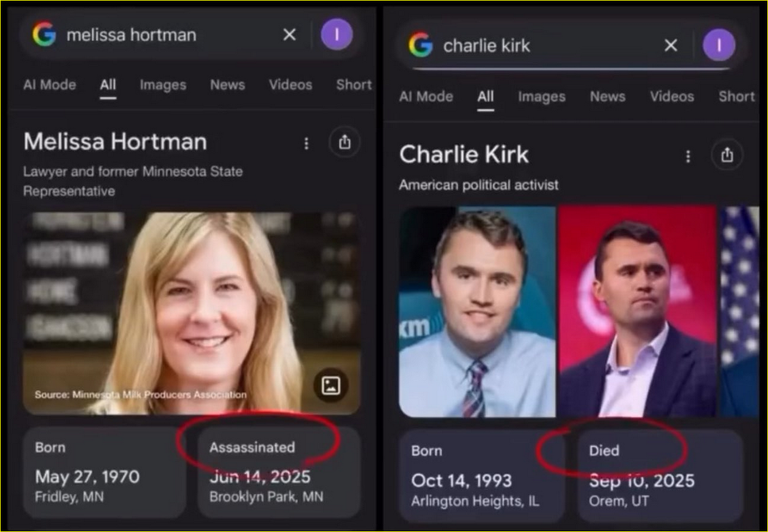The image size is (768, 532).
Task: Switch to AI Mode in Hortman search
Action: [49, 85]
